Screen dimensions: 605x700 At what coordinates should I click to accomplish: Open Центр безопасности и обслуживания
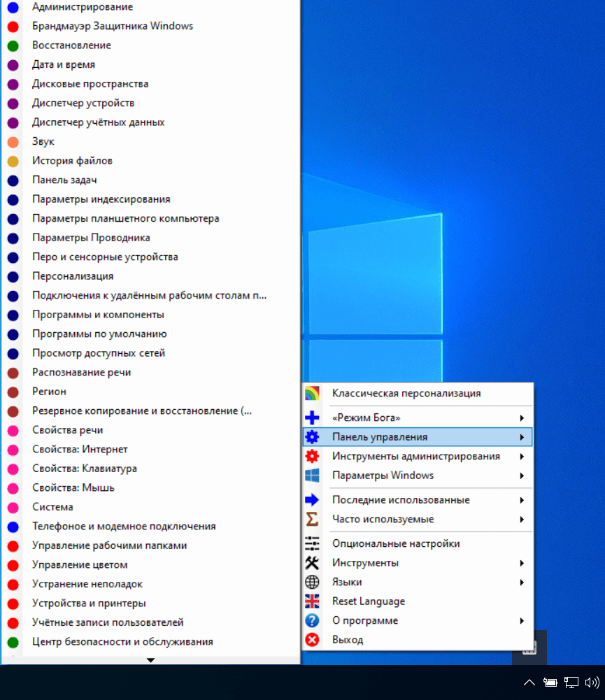point(150,641)
